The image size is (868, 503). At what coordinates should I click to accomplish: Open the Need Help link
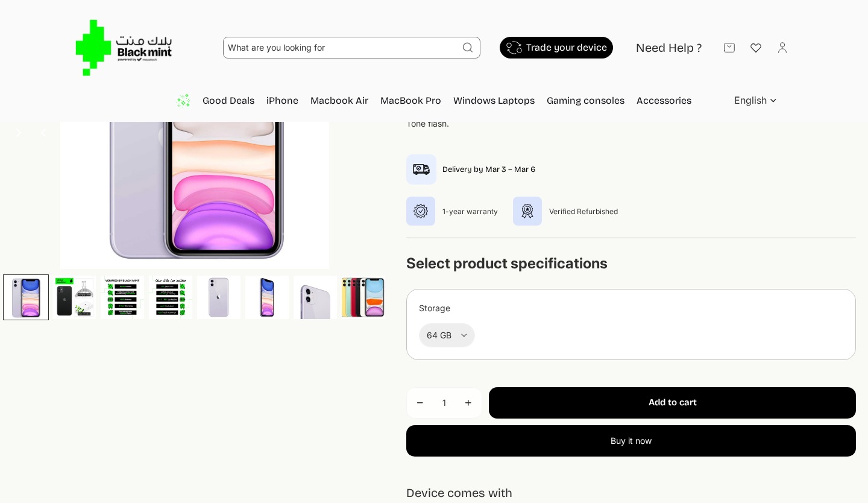668,48
